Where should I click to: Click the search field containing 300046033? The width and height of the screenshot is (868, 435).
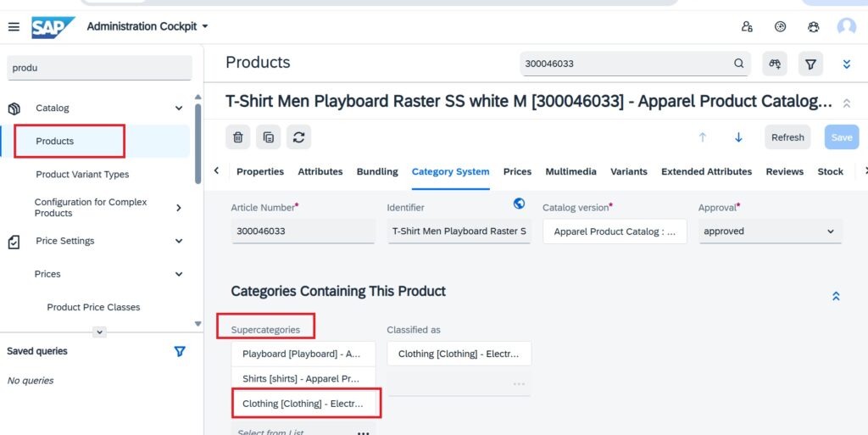(x=626, y=64)
